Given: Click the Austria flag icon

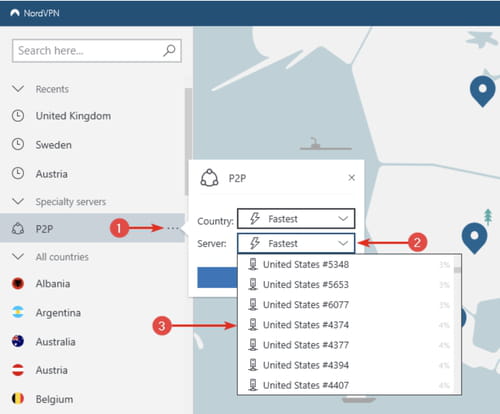Looking at the screenshot, I should click(x=18, y=370).
